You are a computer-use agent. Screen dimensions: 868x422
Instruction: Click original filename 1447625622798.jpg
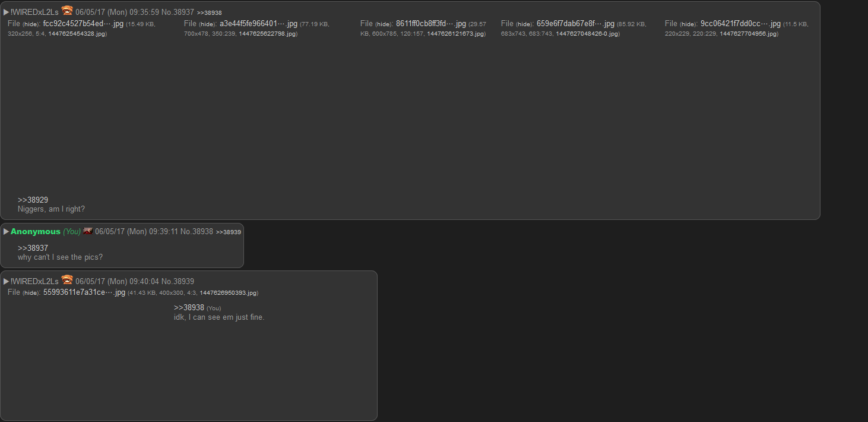tap(267, 34)
